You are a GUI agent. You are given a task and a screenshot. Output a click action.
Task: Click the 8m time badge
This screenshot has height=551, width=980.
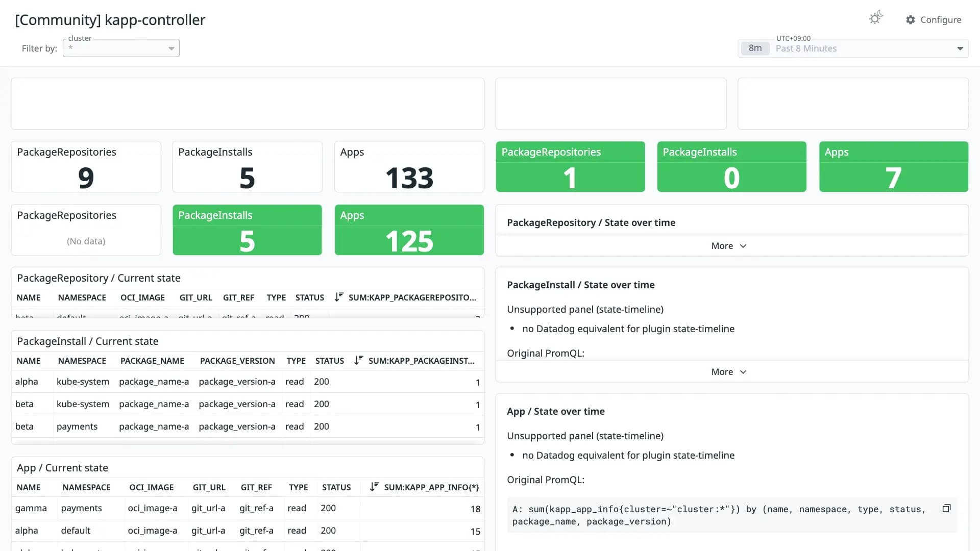[x=755, y=48]
